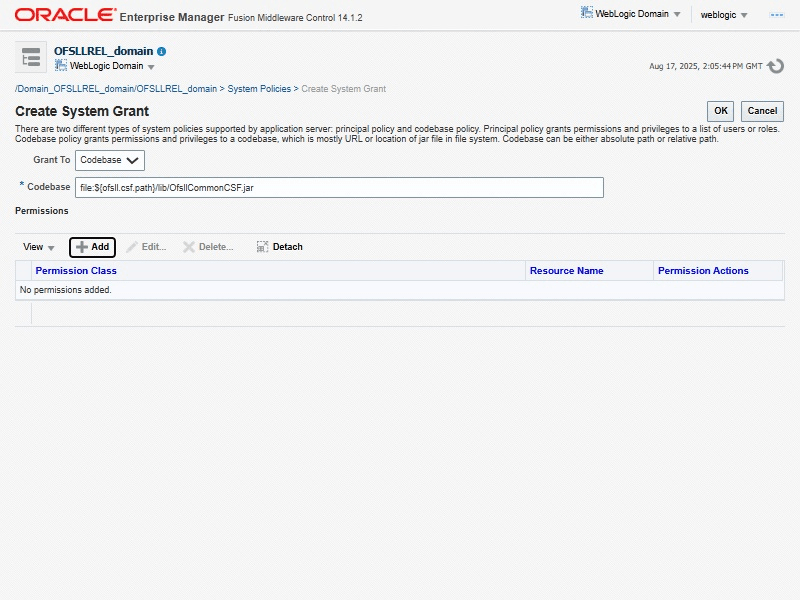Focus the Codebase input field
The height and width of the screenshot is (600, 800).
tap(339, 187)
